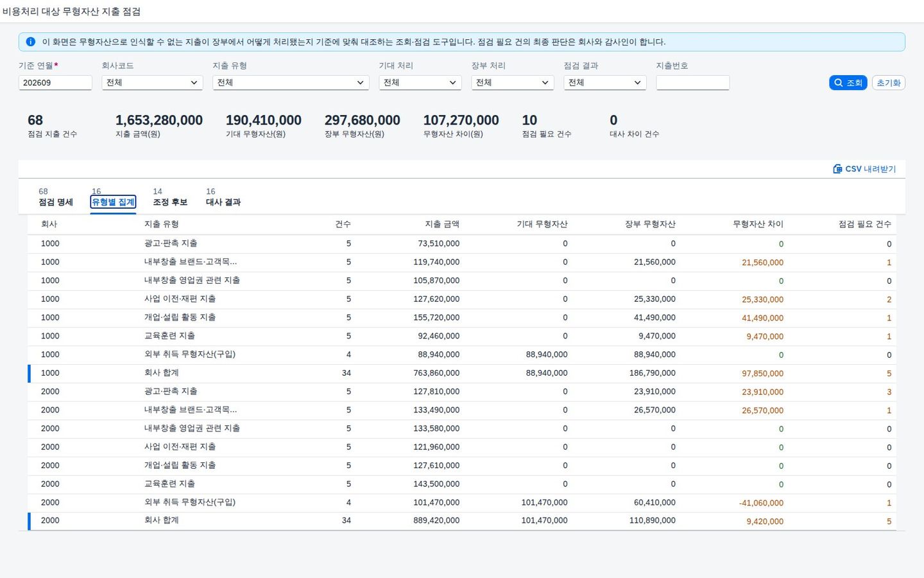Expand the 지출 유형 dropdown
Image resolution: width=924 pixels, height=578 pixels.
[x=291, y=83]
